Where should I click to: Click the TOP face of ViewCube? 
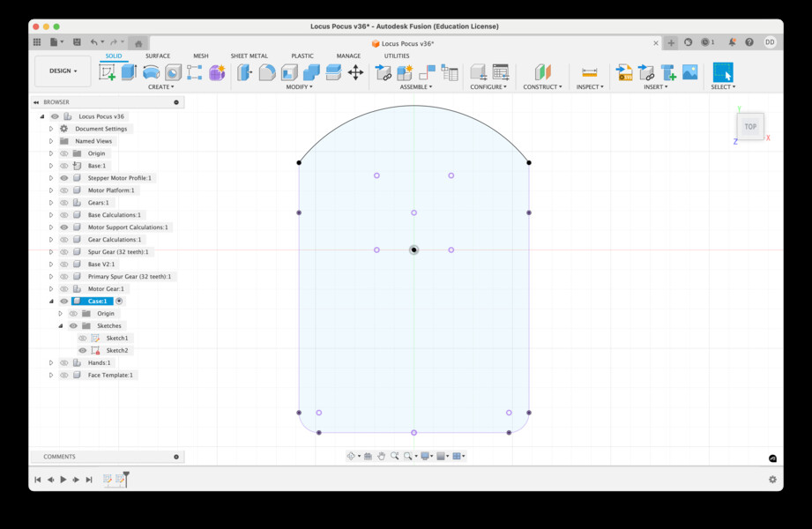pos(750,126)
